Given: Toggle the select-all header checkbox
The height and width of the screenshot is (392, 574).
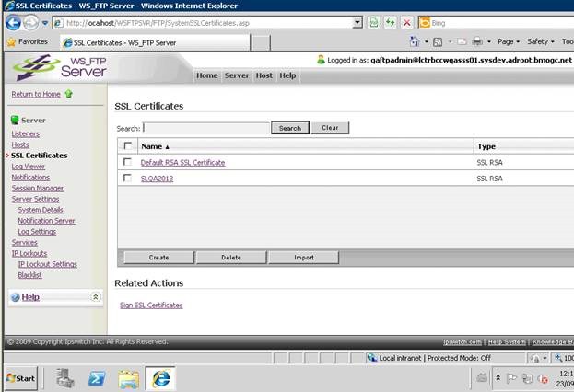Looking at the screenshot, I should (x=128, y=146).
